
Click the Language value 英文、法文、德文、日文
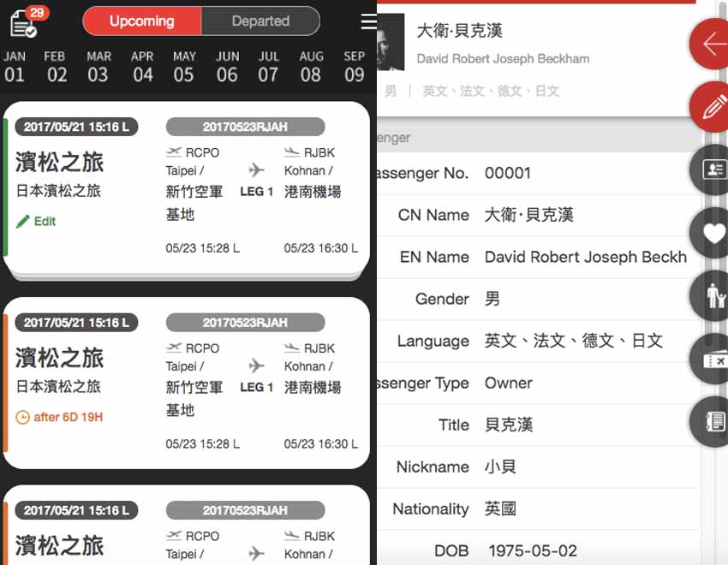[x=573, y=341]
